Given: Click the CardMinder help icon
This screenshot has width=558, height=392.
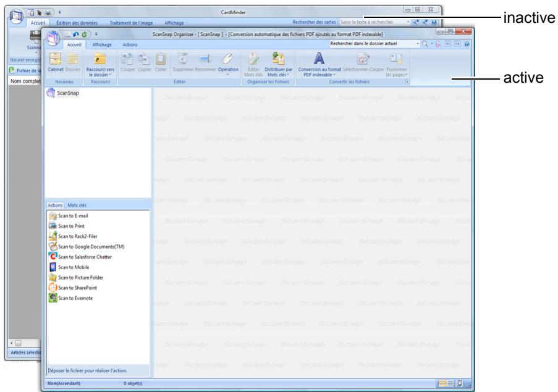Looking at the screenshot, I should click(434, 22).
